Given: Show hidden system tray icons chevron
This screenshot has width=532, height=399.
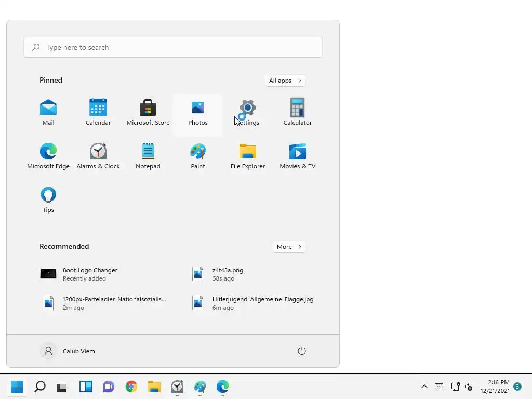Looking at the screenshot, I should point(424,387).
